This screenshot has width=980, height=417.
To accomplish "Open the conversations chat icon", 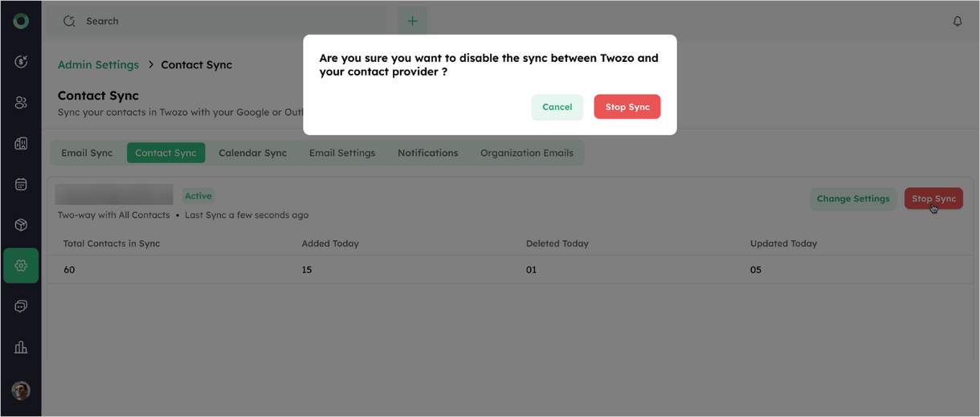I will 21,306.
